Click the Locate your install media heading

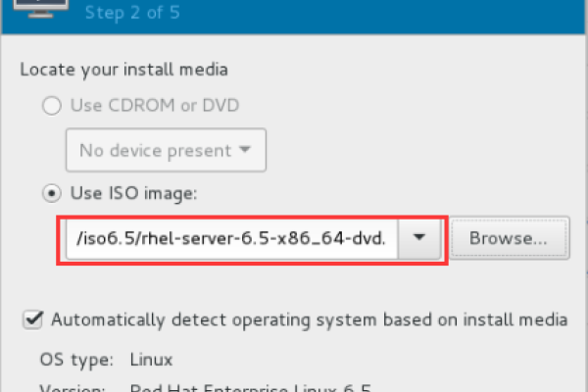coord(123,70)
